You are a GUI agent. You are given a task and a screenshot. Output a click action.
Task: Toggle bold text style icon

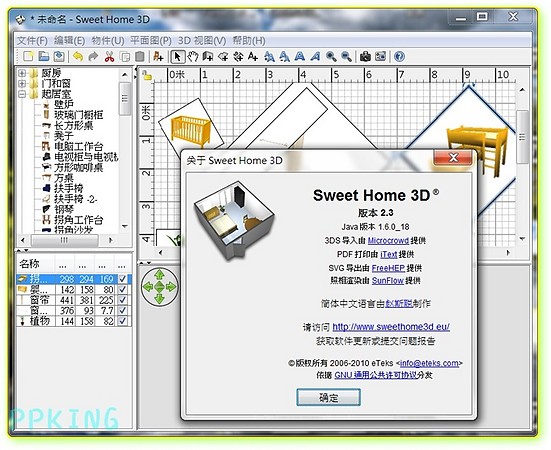coord(300,56)
